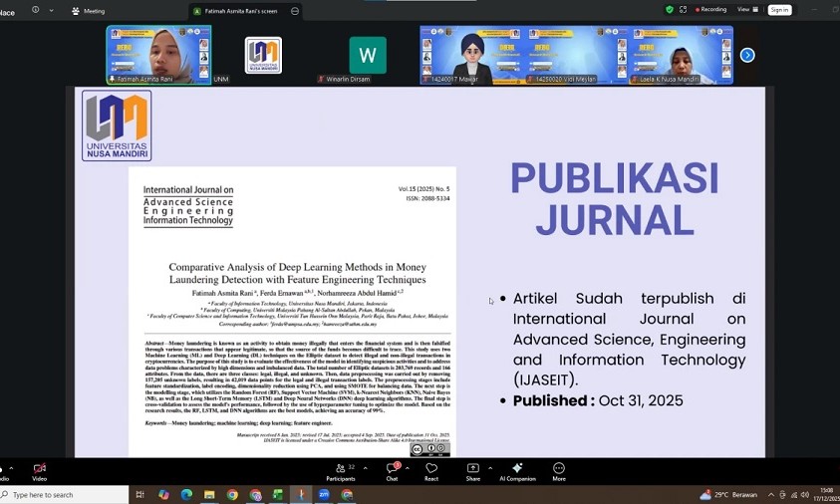
Task: Open the Participants panel
Action: coord(340,470)
